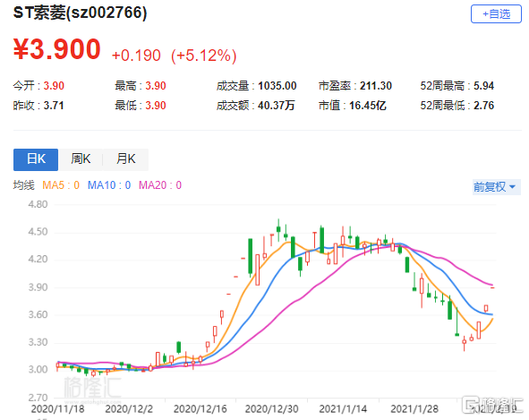Click the 3.00 price axis label
Viewport: 529px width, 420px height.
click(38, 369)
